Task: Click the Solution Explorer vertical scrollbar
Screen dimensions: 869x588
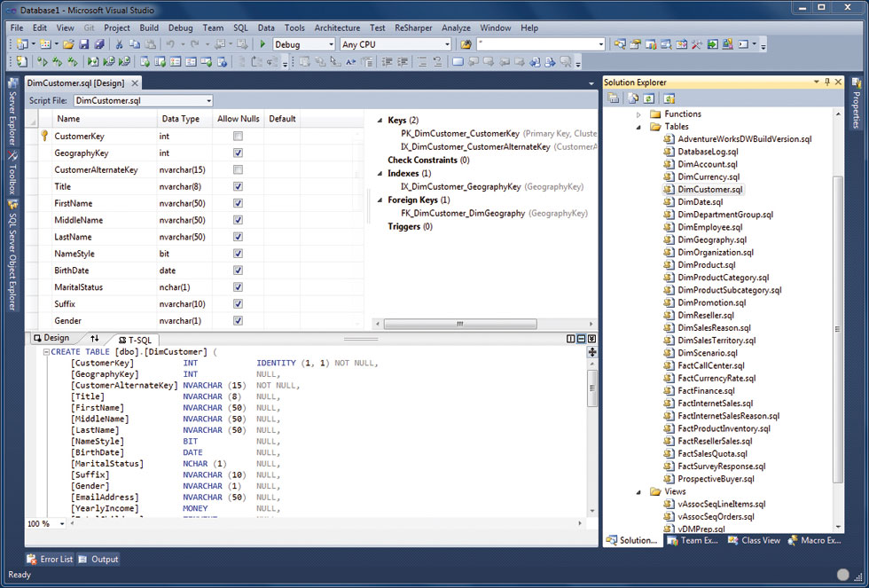Action: point(838,329)
